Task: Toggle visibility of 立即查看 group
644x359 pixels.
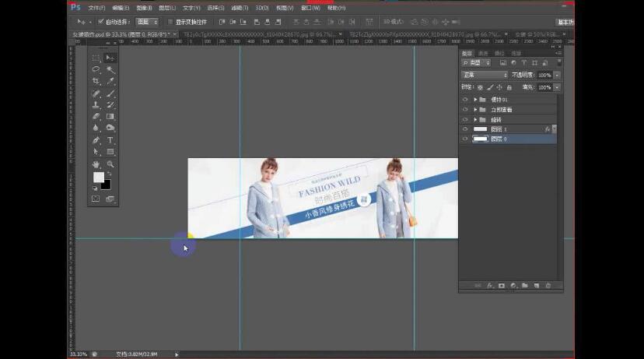Action: 465,110
